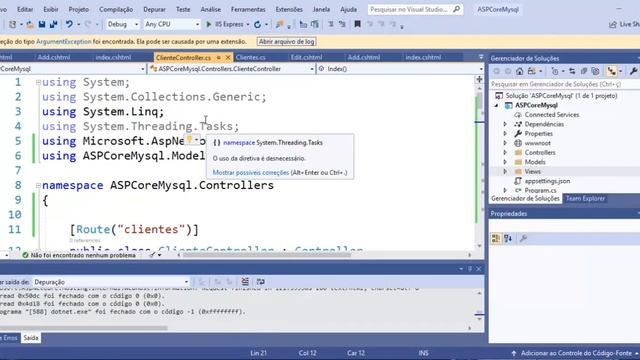Open the Depurar menu
Viewport: 640px width, 360px height.
[154, 9]
